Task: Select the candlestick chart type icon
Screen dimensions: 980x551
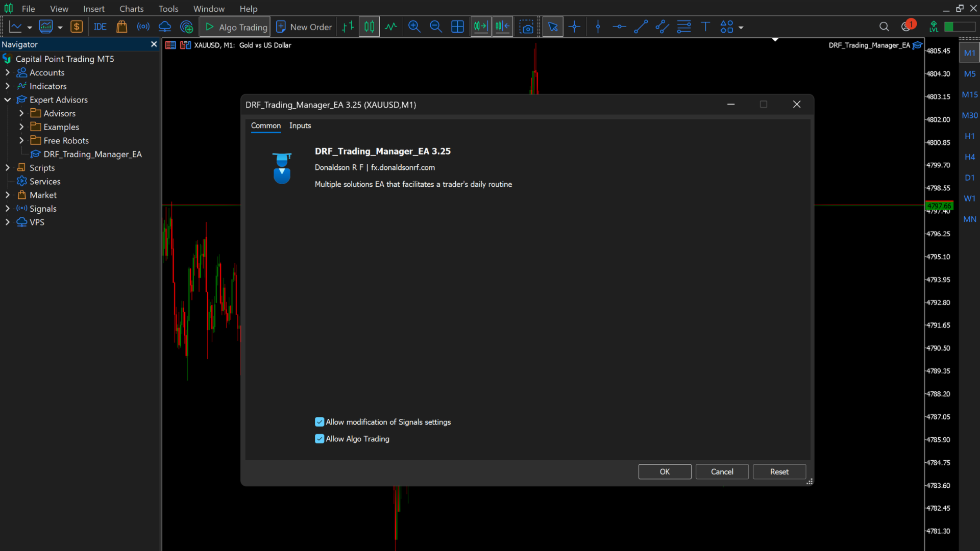Action: (x=369, y=27)
